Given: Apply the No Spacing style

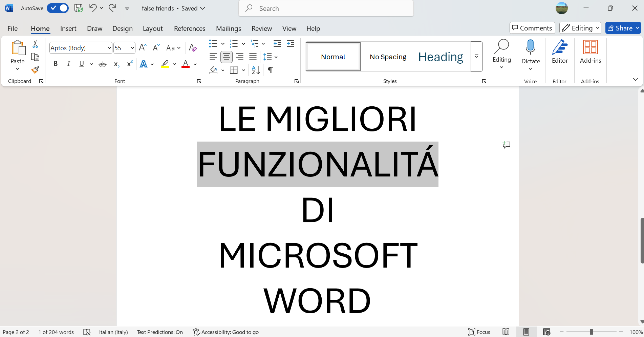Looking at the screenshot, I should coord(388,57).
